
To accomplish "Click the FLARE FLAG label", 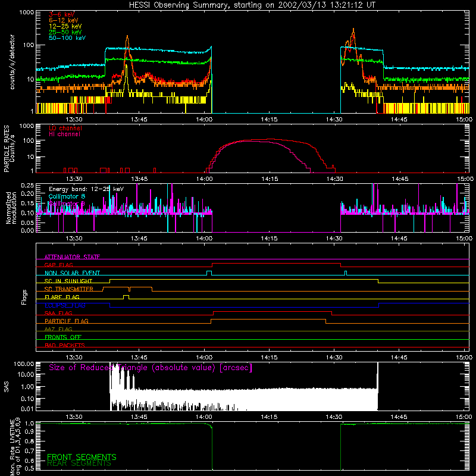I will tap(62, 297).
